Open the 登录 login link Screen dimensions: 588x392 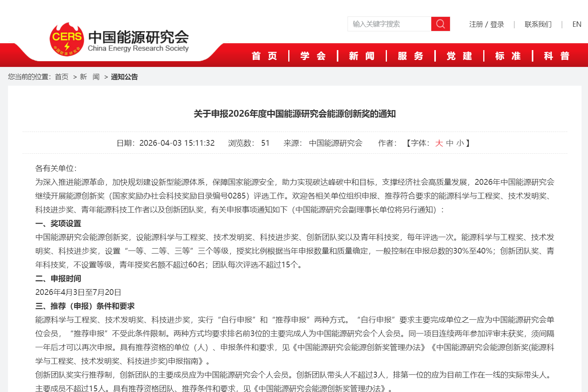coord(497,24)
